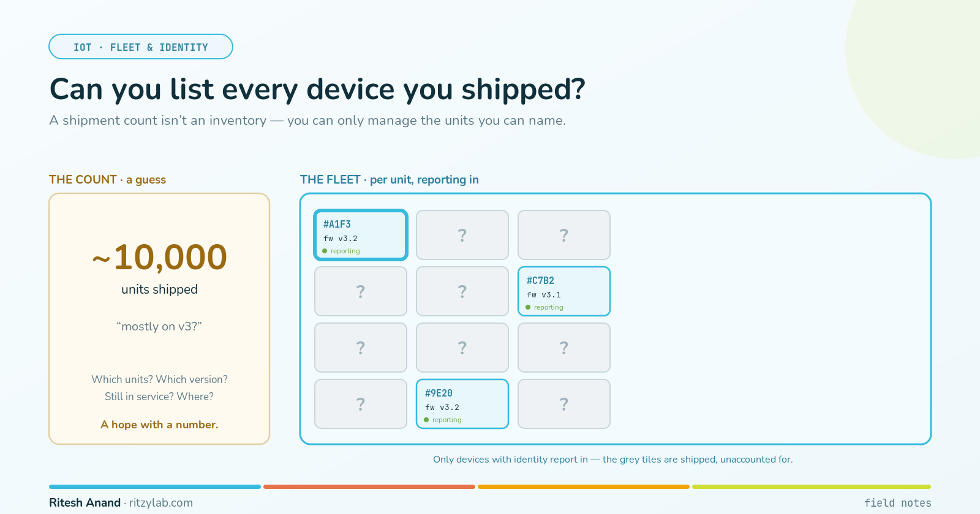Click the green reporting dot on #A1F3

tap(325, 251)
